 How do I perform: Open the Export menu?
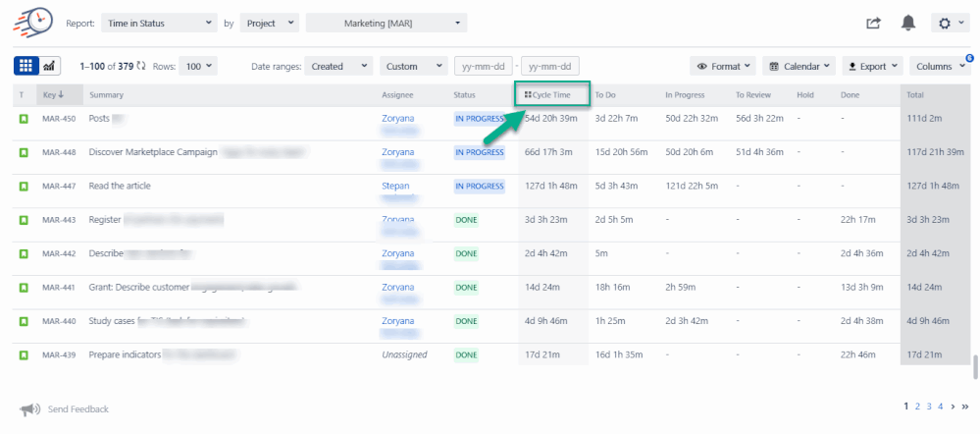tap(872, 66)
